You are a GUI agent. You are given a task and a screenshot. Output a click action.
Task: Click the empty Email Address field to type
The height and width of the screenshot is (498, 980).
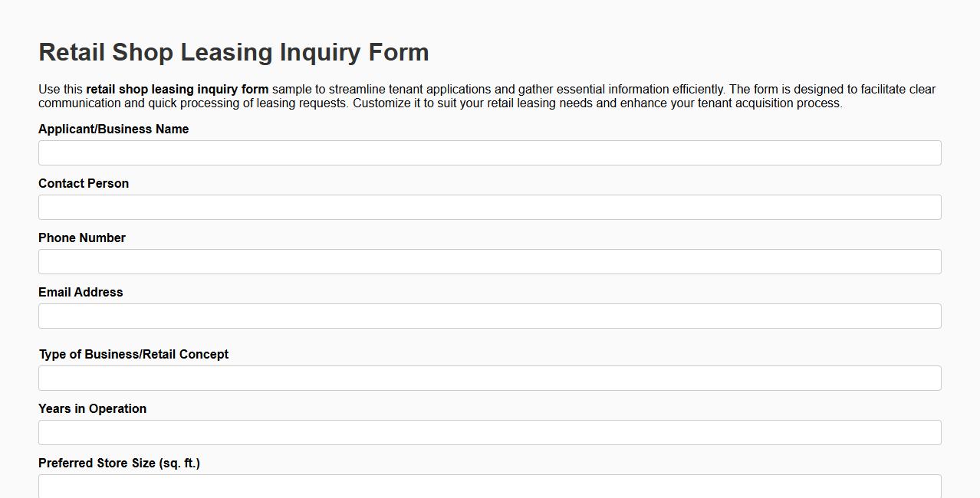(489, 316)
